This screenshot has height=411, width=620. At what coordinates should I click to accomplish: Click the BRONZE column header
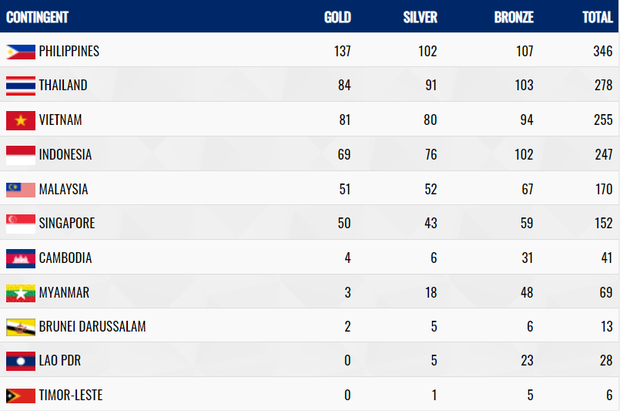click(x=514, y=17)
